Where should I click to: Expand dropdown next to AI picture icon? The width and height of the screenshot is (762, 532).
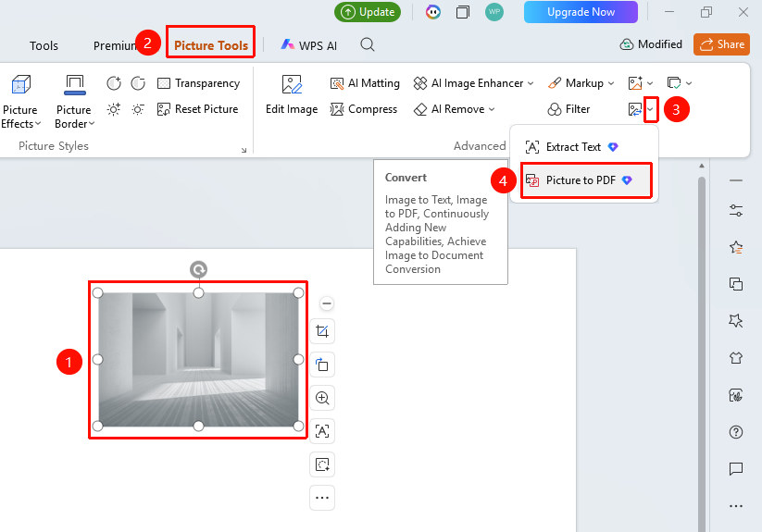(x=650, y=83)
